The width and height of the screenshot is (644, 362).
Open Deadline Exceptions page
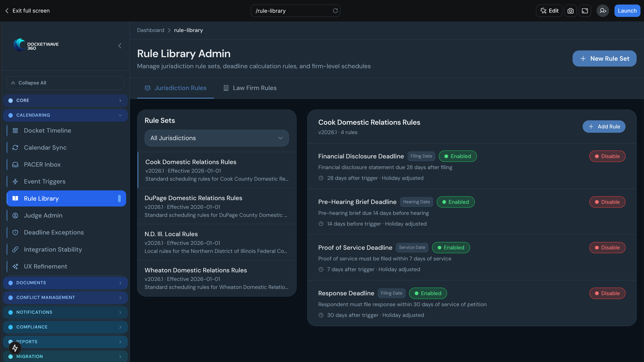click(x=66, y=232)
